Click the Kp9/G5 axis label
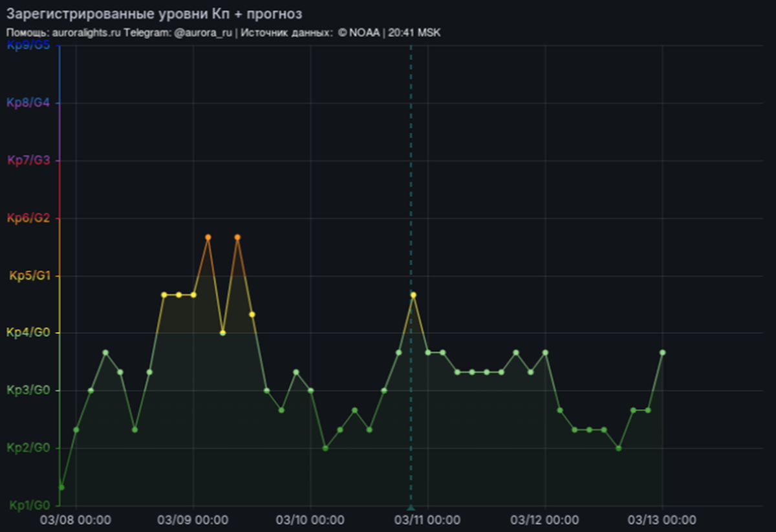Image resolution: width=776 pixels, height=532 pixels. [28, 45]
